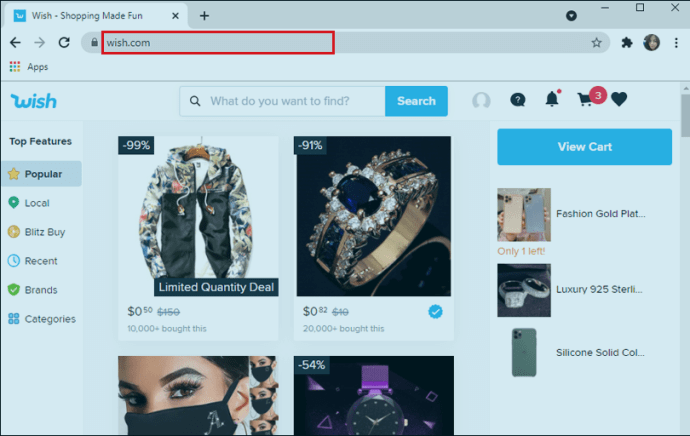Bookmark this page with star icon

pos(597,43)
